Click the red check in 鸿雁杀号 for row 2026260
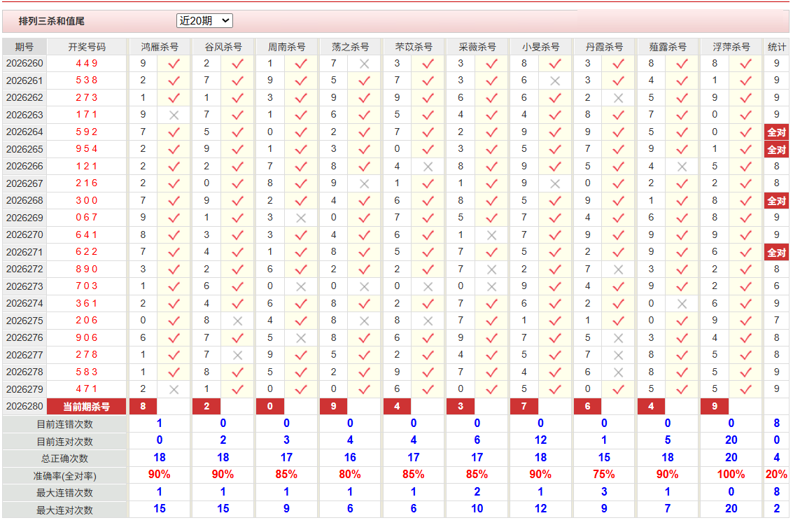Viewport: 793px width, 532px height. click(x=174, y=64)
